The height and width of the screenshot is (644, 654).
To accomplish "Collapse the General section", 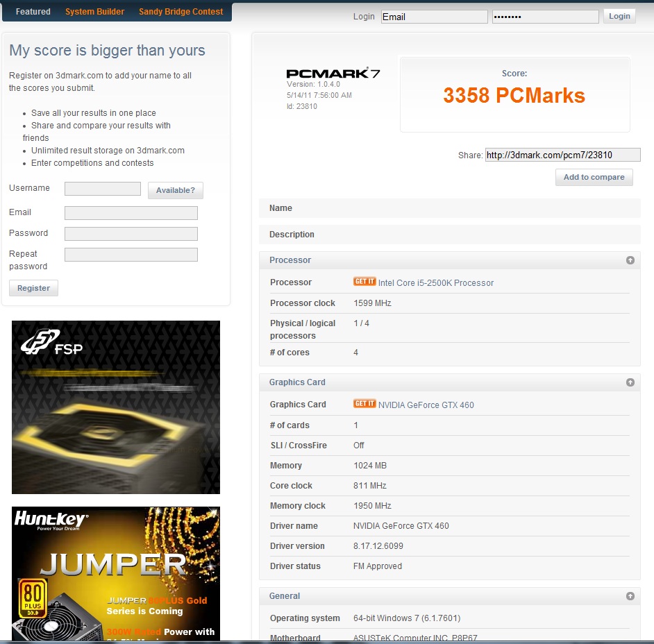I will pos(630,596).
